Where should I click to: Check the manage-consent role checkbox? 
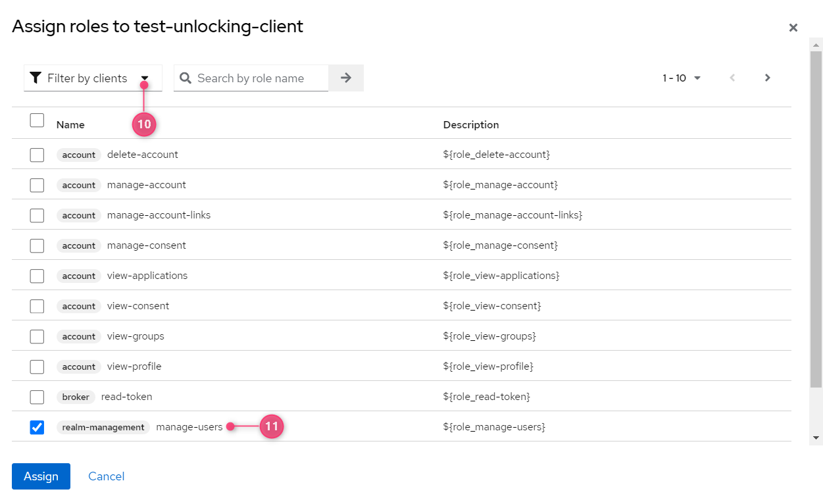pos(37,245)
